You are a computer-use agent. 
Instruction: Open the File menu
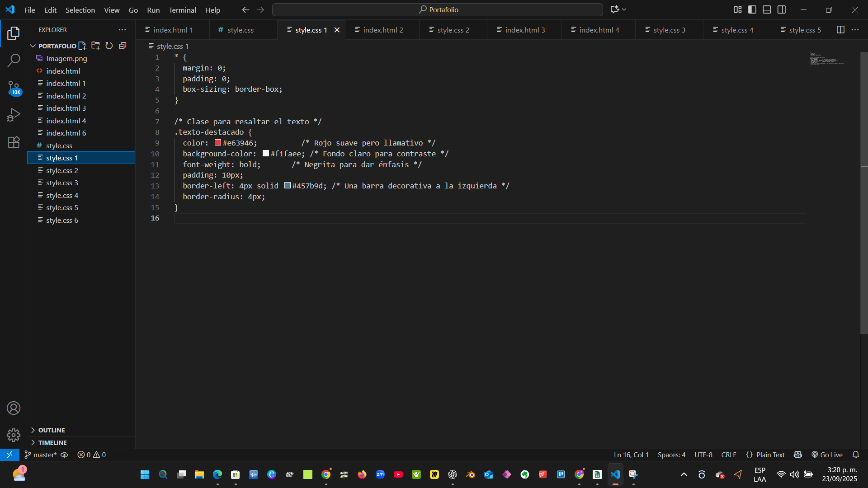[29, 9]
